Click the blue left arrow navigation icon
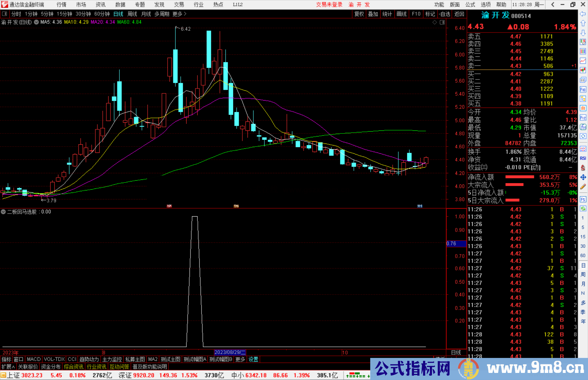The image size is (588, 380). click(583, 14)
